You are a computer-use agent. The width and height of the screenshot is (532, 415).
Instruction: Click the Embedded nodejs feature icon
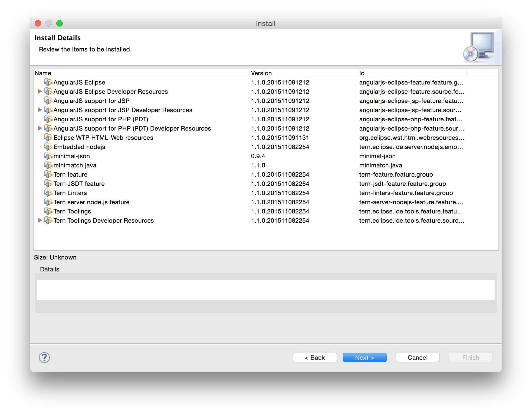click(48, 147)
